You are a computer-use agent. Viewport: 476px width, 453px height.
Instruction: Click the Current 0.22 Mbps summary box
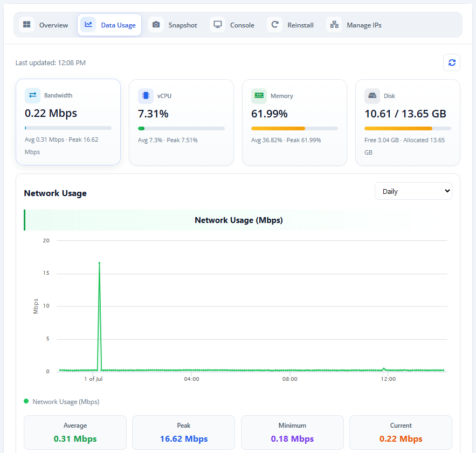coord(401,433)
